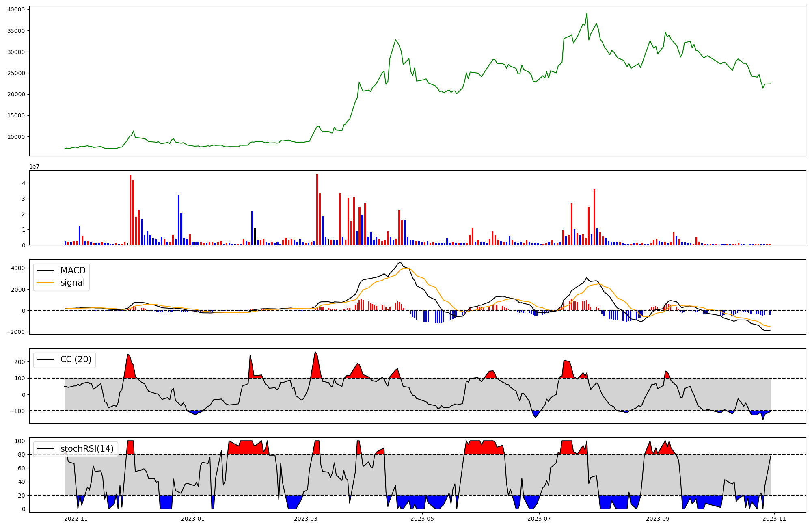Click the 2023-07 x-axis tick label

tap(539, 519)
